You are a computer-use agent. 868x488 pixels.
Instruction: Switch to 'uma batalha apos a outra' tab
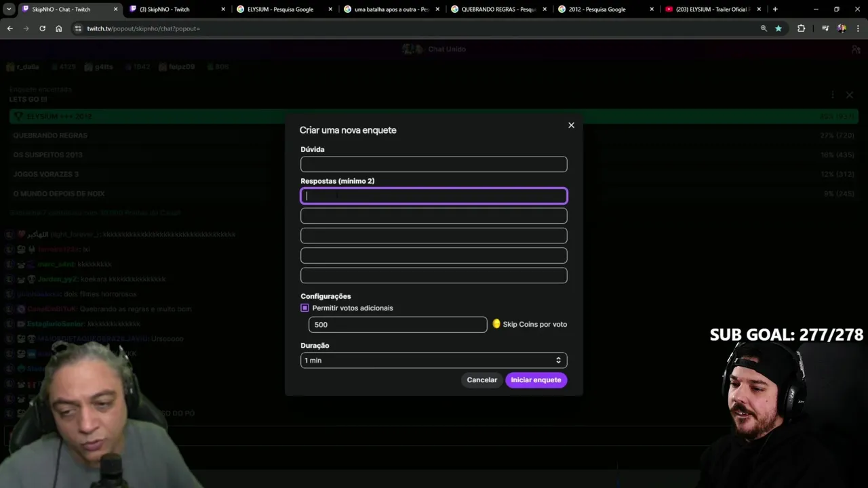(392, 9)
